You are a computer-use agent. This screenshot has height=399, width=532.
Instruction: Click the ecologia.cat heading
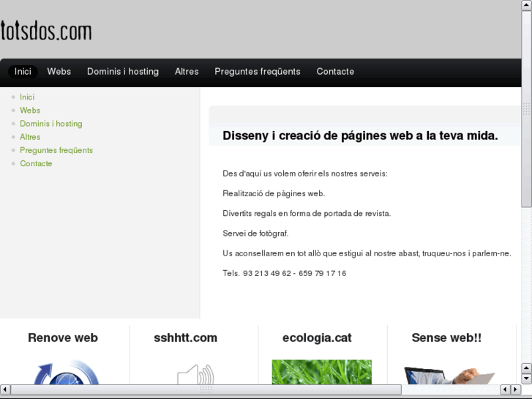pos(317,338)
